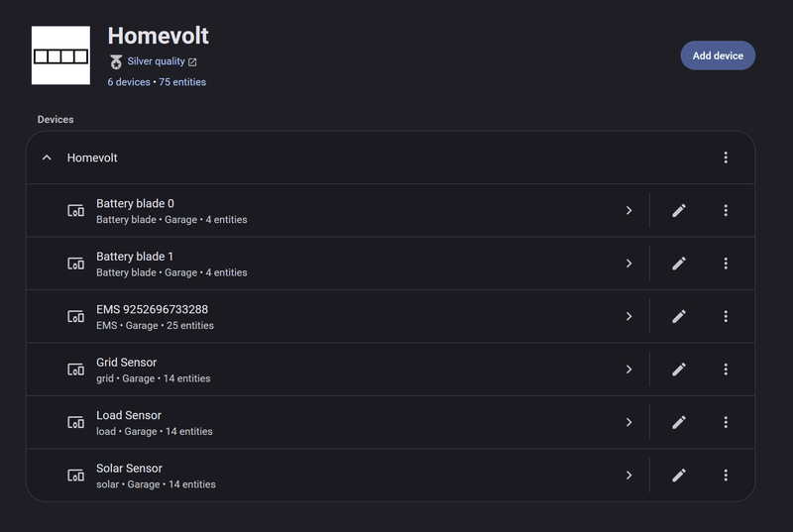Edit Battery blade 0 with pencil icon
793x532 pixels.
679,210
